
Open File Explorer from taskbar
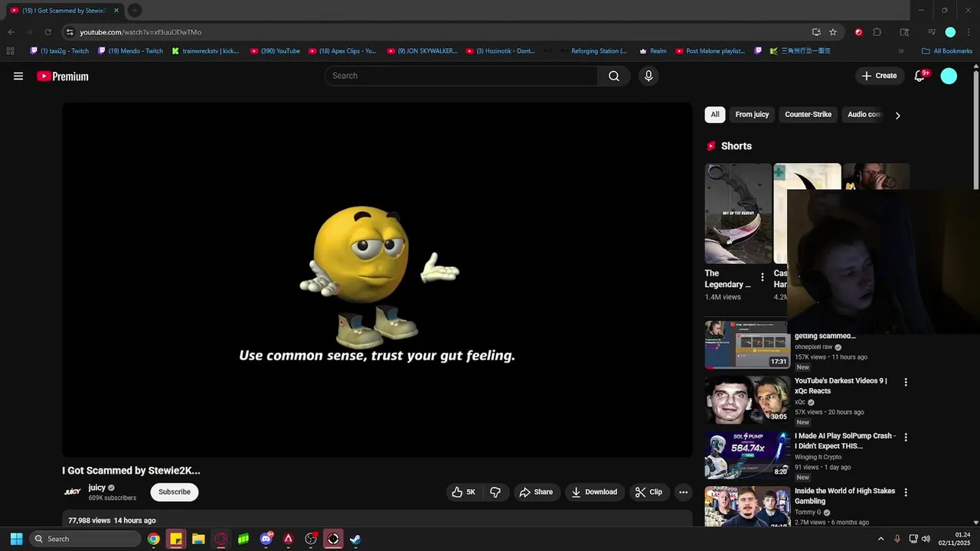[198, 539]
